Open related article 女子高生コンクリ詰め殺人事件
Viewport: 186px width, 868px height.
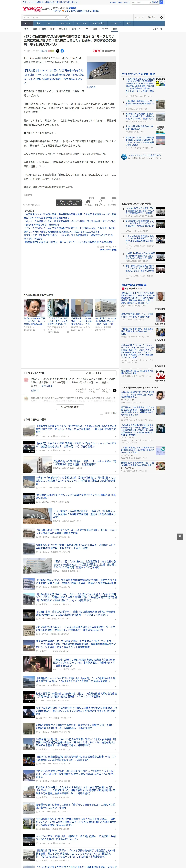70,216
